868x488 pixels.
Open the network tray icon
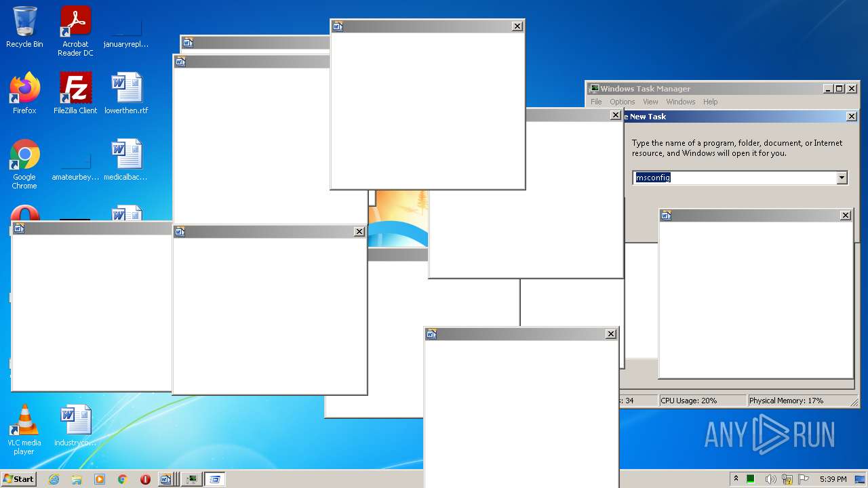click(x=787, y=479)
